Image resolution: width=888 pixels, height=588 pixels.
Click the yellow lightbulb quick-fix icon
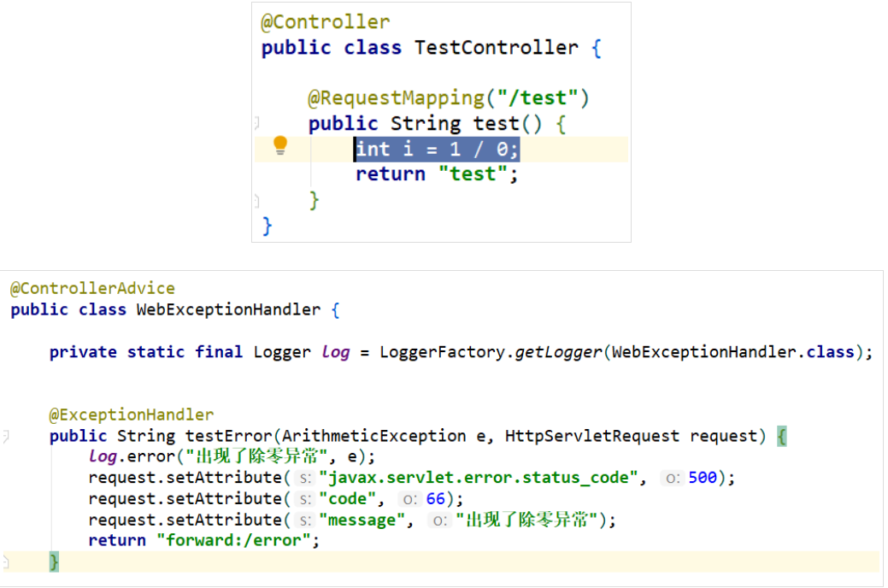[279, 145]
